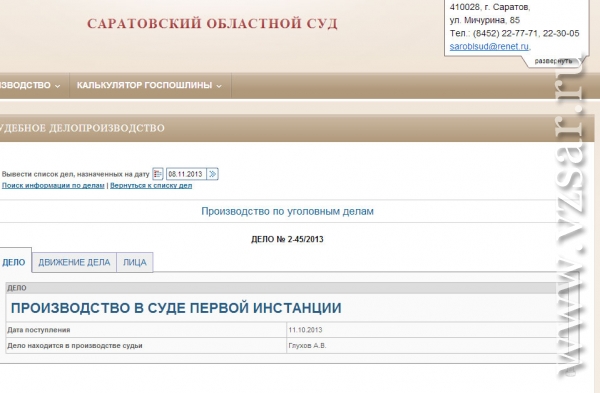The height and width of the screenshot is (393, 600).
Task: Click Производство по уголовным делам heading
Action: coord(287,211)
